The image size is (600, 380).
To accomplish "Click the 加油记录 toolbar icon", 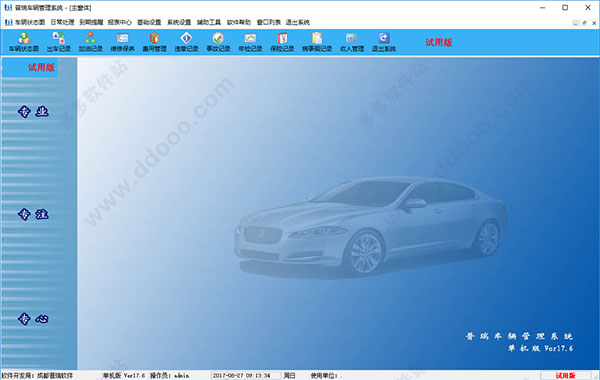I will [91, 42].
